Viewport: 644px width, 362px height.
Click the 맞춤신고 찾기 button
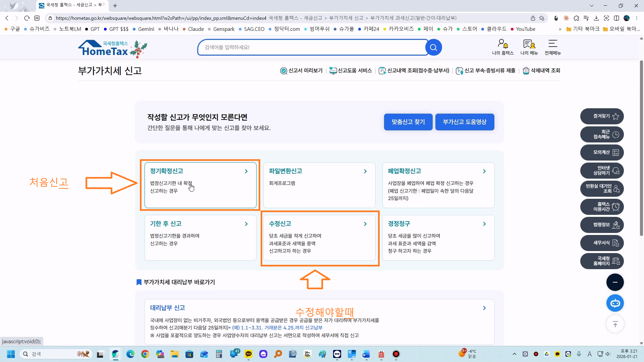click(408, 122)
